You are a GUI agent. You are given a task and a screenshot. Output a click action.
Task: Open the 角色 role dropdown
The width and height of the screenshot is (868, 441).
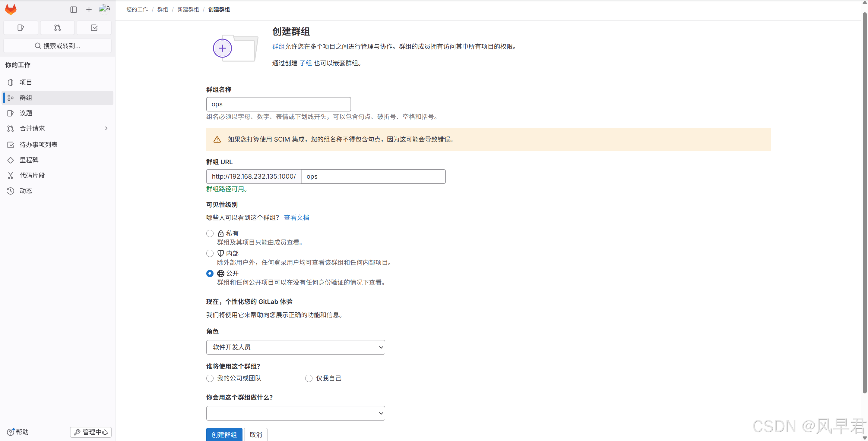click(x=295, y=347)
